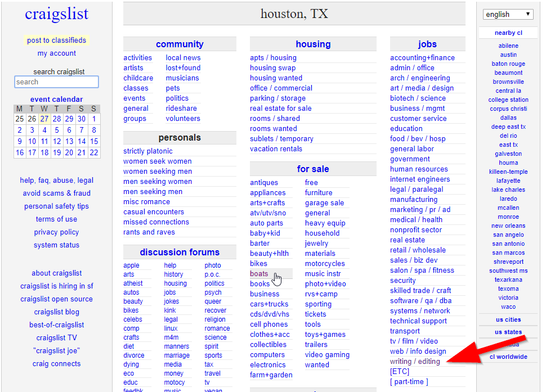Open vacation rentals link
546x392 pixels.
coord(276,149)
